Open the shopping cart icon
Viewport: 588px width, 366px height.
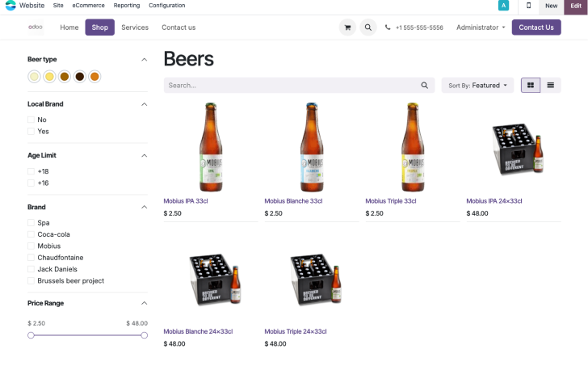coord(347,27)
